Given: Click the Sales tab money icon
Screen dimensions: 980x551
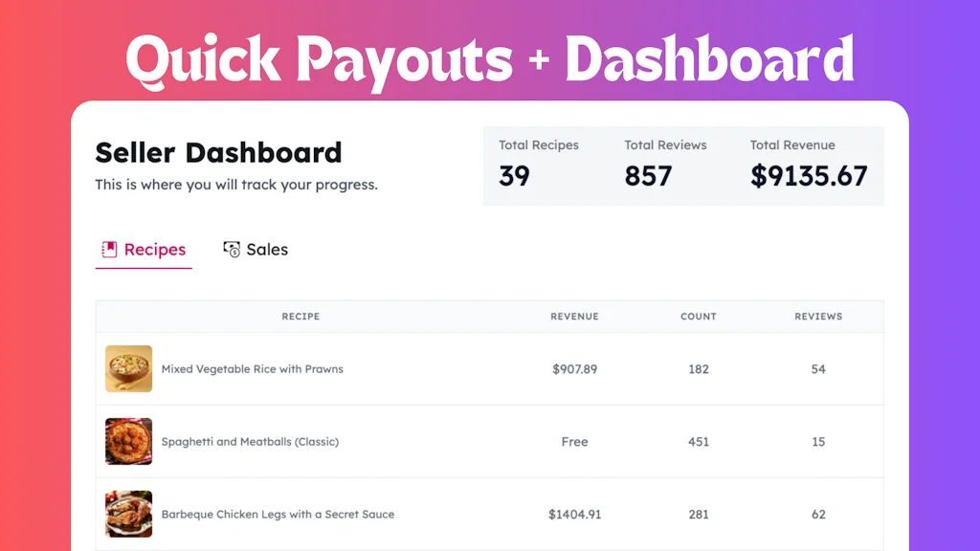Looking at the screenshot, I should point(232,250).
